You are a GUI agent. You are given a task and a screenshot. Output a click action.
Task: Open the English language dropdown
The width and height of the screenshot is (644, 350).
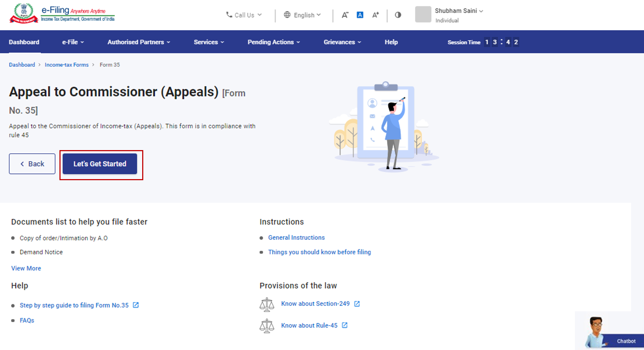click(x=303, y=15)
